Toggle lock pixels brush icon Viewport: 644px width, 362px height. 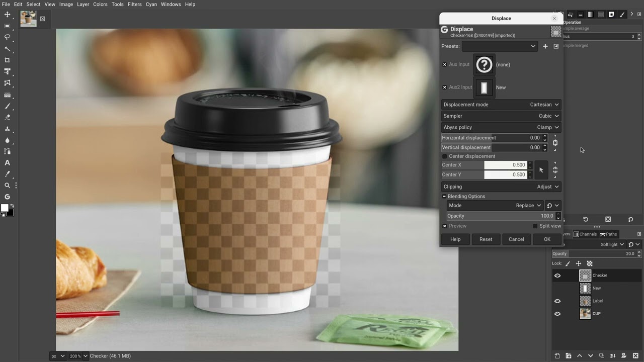coord(568,263)
